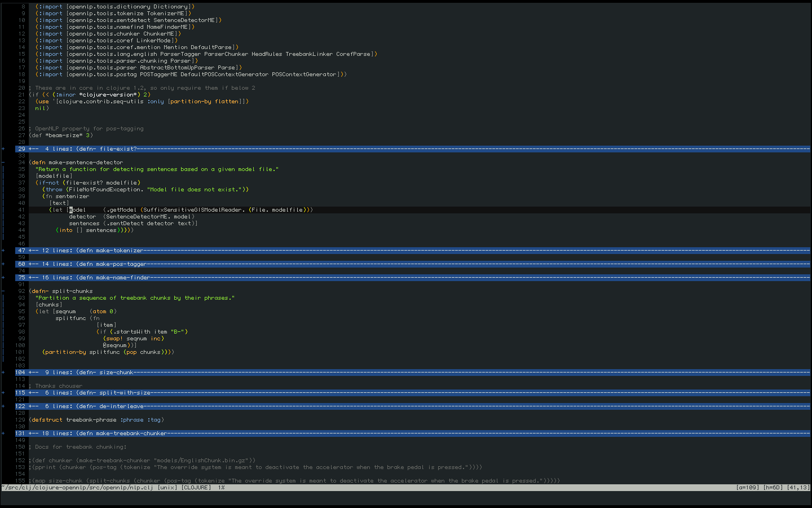Click the [CLOJURE] filetype indicator in status line
This screenshot has width=812, height=508.
(196, 488)
